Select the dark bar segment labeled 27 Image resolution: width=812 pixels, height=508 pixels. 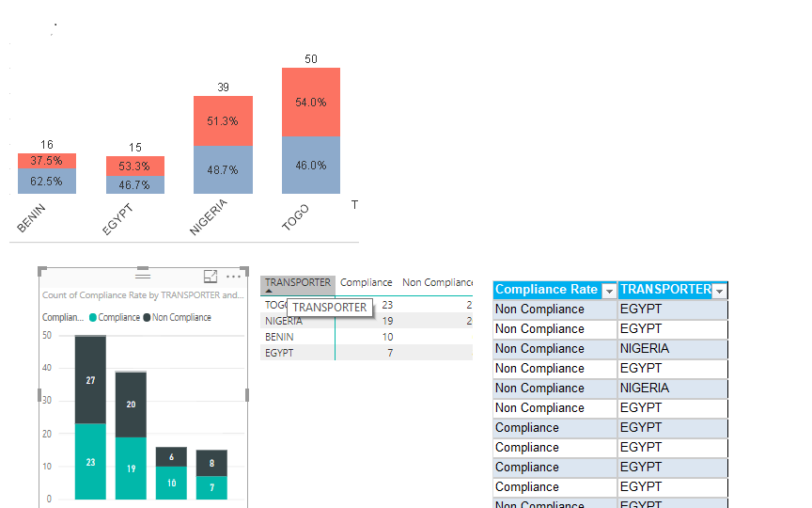[90, 380]
